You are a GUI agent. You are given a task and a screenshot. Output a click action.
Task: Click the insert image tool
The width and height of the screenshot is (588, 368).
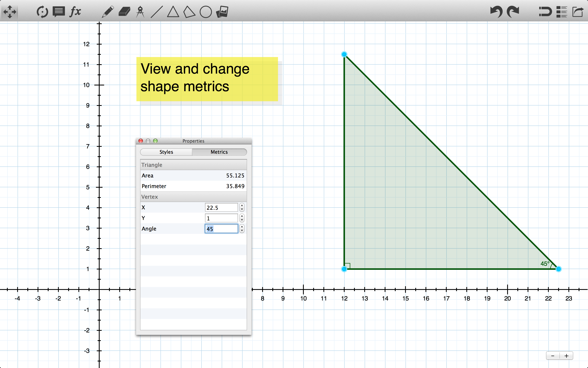click(x=222, y=12)
